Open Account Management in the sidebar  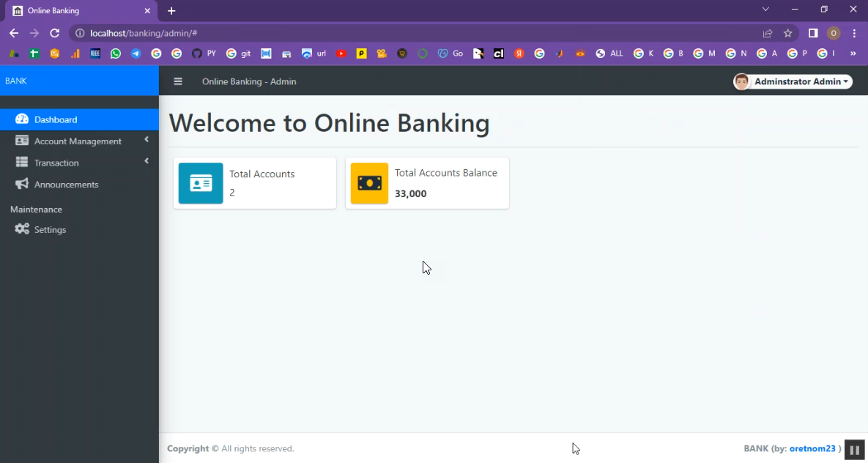pos(79,141)
